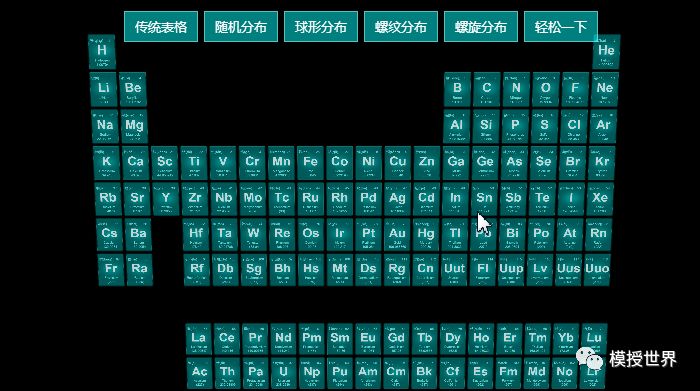Activate the 螺旋分布 layout
700x391 pixels.
(x=480, y=27)
